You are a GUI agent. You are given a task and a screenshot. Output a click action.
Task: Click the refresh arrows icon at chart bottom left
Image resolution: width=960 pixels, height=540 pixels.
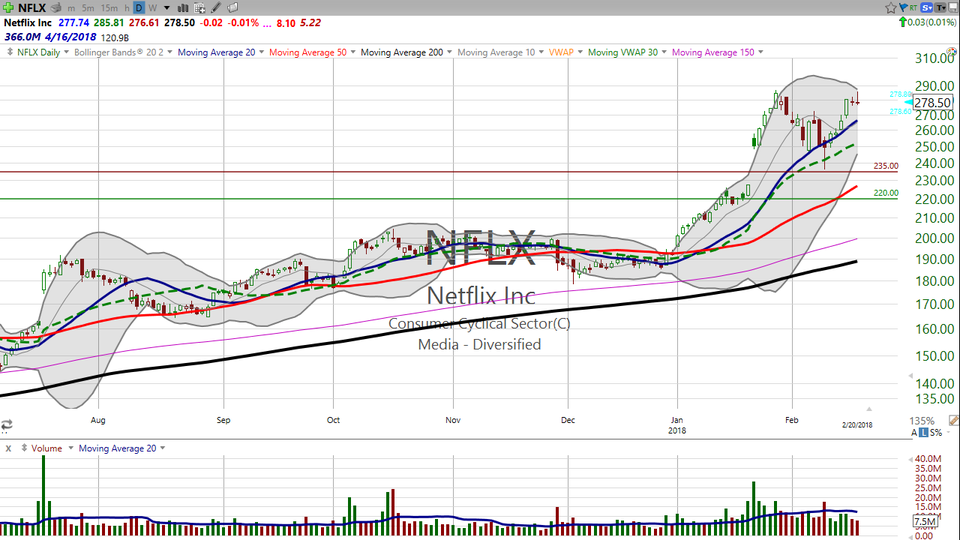pos(7,424)
